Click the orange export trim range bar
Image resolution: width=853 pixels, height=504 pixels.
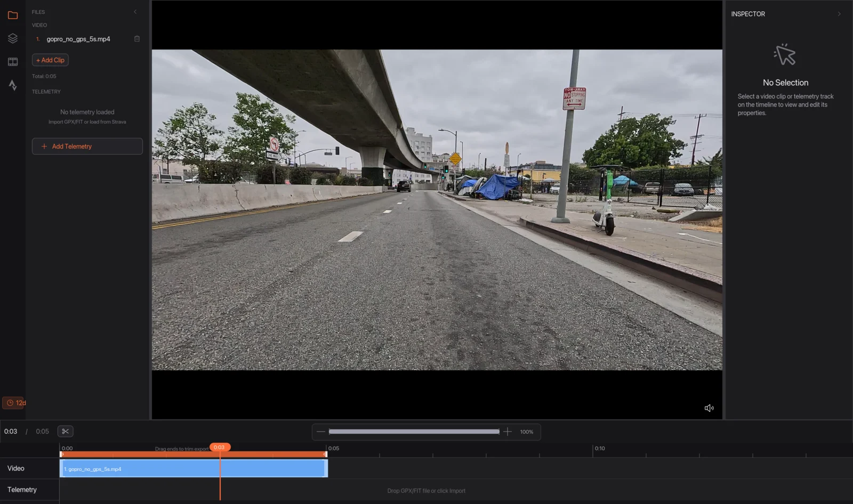(x=194, y=454)
